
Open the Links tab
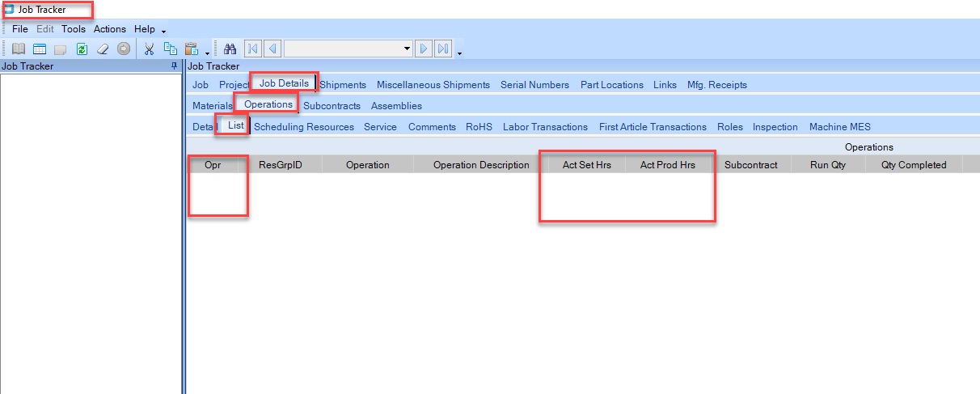pyautogui.click(x=665, y=85)
